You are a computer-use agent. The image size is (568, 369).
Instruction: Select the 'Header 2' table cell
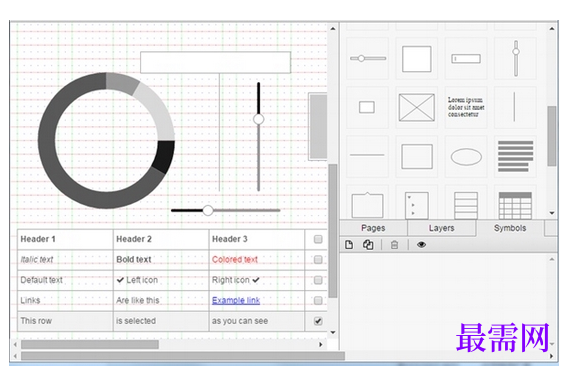tap(161, 239)
